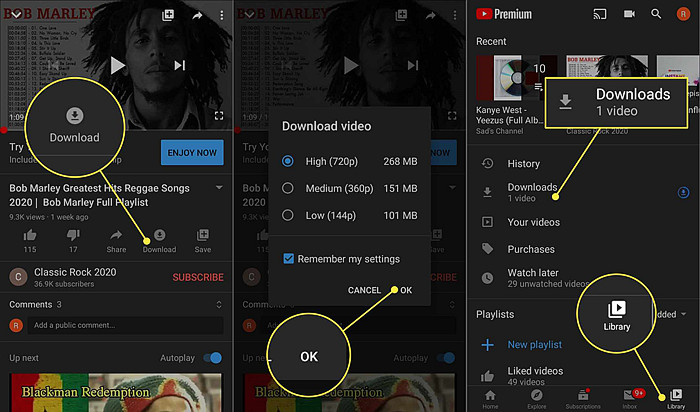Expand the Bob Marley video description arrow
Image resolution: width=700 pixels, height=412 pixels.
[x=219, y=187]
